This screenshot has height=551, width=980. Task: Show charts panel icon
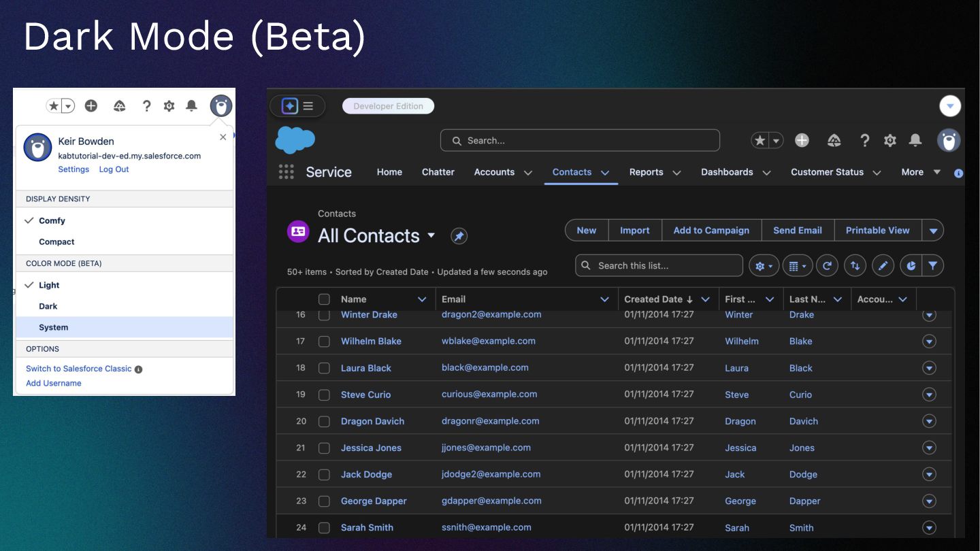pyautogui.click(x=911, y=265)
